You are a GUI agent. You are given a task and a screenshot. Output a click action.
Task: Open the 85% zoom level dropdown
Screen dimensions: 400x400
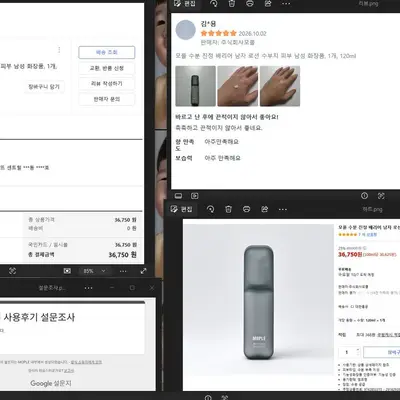pyautogui.click(x=94, y=271)
